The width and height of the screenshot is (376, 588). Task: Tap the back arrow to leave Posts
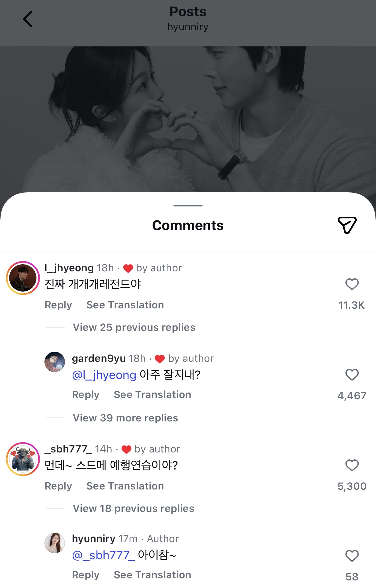click(28, 19)
